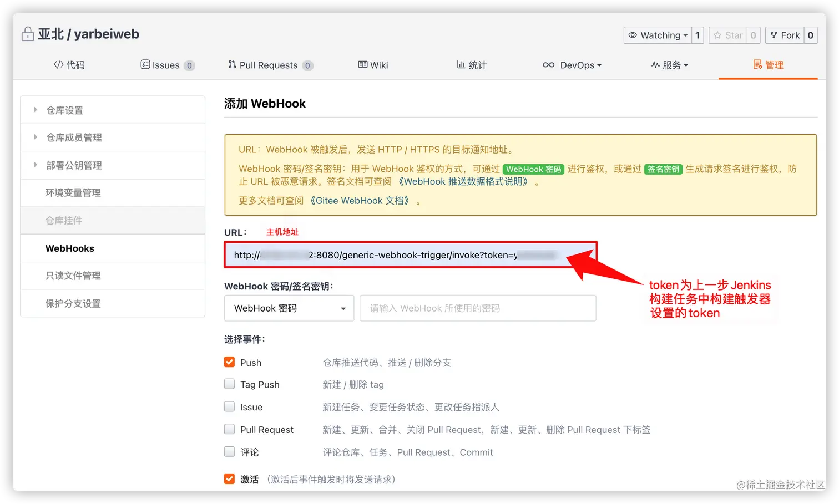Click the private repository lock icon
Screen dimensions: 839x504
28,34
